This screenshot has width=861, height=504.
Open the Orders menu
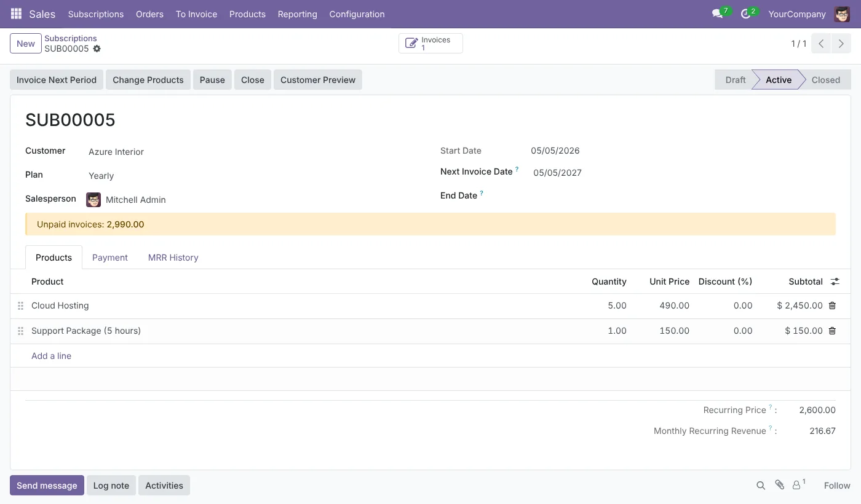click(149, 14)
